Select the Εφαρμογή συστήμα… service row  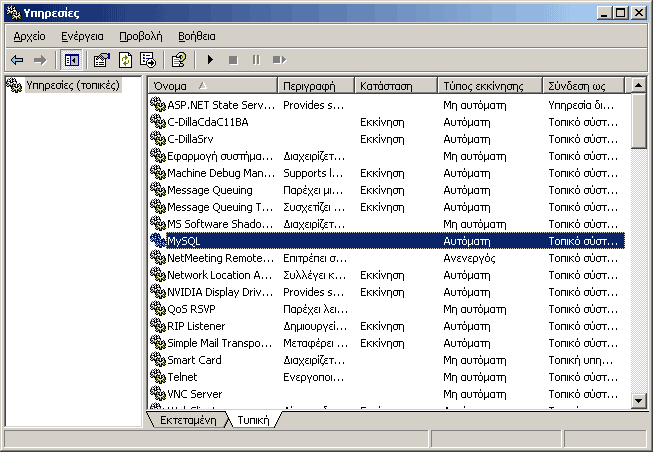pos(386,156)
